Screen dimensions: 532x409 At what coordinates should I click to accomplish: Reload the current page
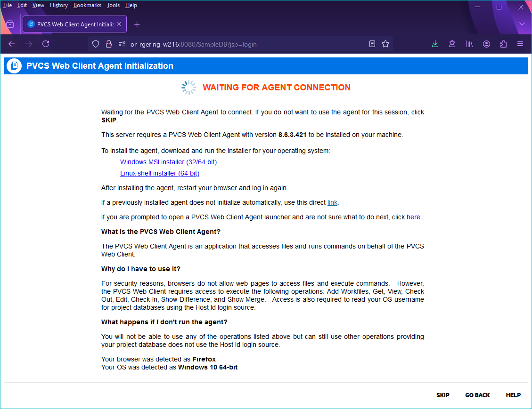click(x=46, y=44)
